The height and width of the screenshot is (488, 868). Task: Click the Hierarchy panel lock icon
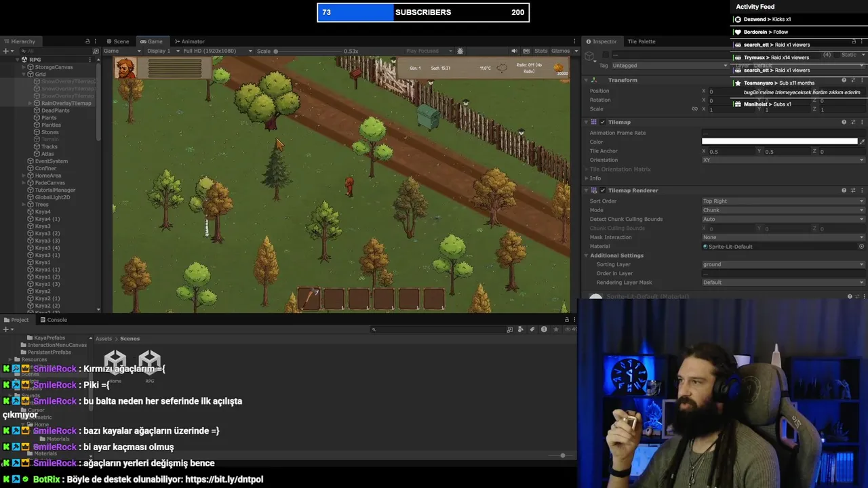click(87, 41)
